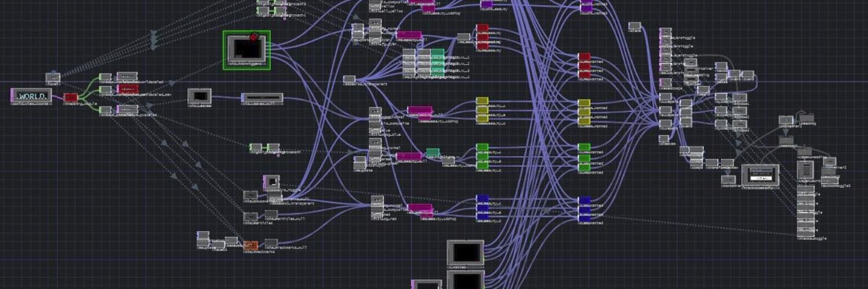Select the magenta node feeding the red nodes
868x289 pixels.
tap(409, 36)
